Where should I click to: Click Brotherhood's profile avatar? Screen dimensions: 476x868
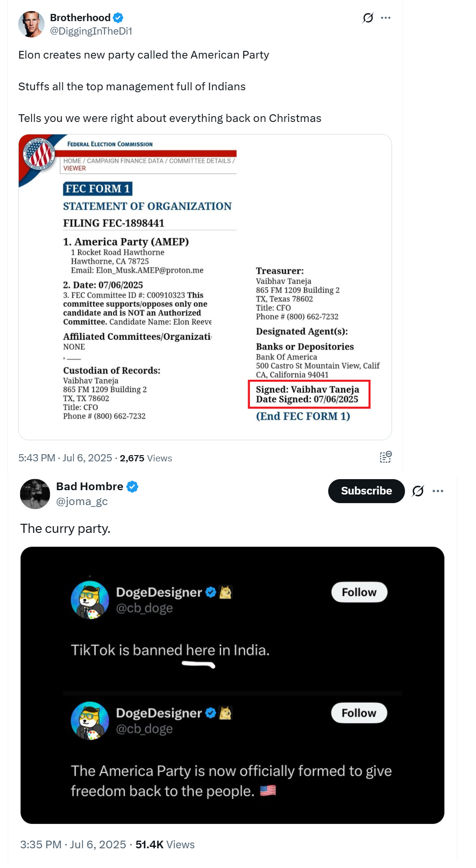31,24
